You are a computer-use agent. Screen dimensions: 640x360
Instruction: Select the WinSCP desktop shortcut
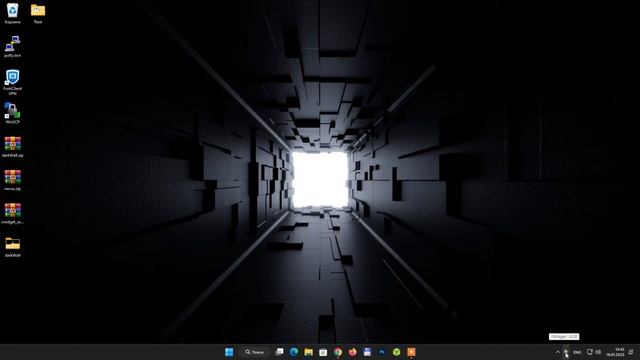pyautogui.click(x=13, y=113)
